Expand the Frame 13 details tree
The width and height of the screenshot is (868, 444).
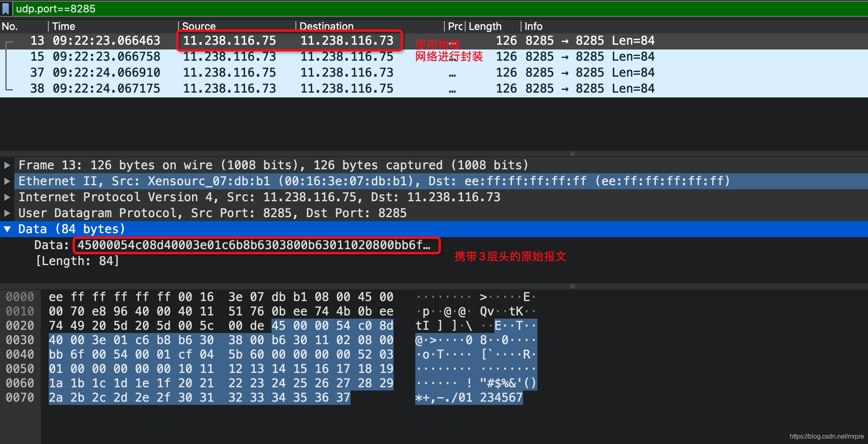(7, 165)
